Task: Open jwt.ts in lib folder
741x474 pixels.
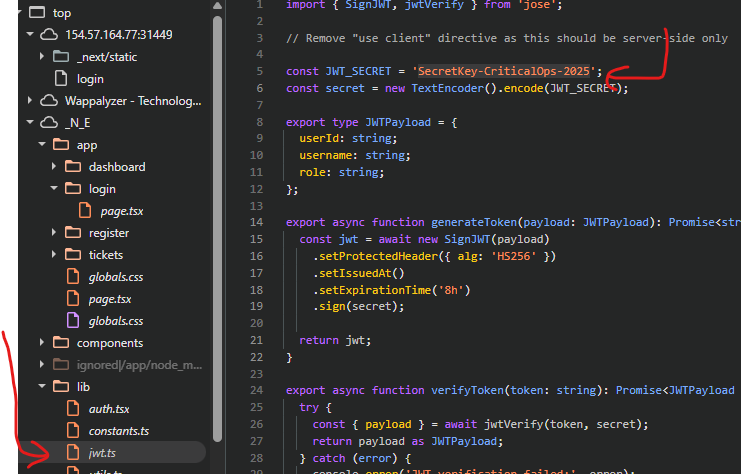Action: coord(102,453)
